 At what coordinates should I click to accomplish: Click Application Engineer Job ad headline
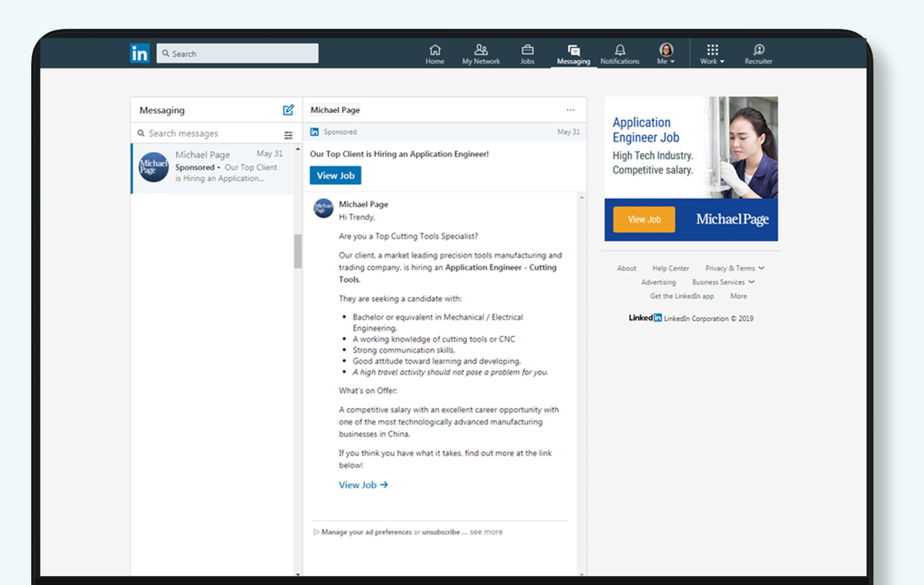pyautogui.click(x=646, y=130)
